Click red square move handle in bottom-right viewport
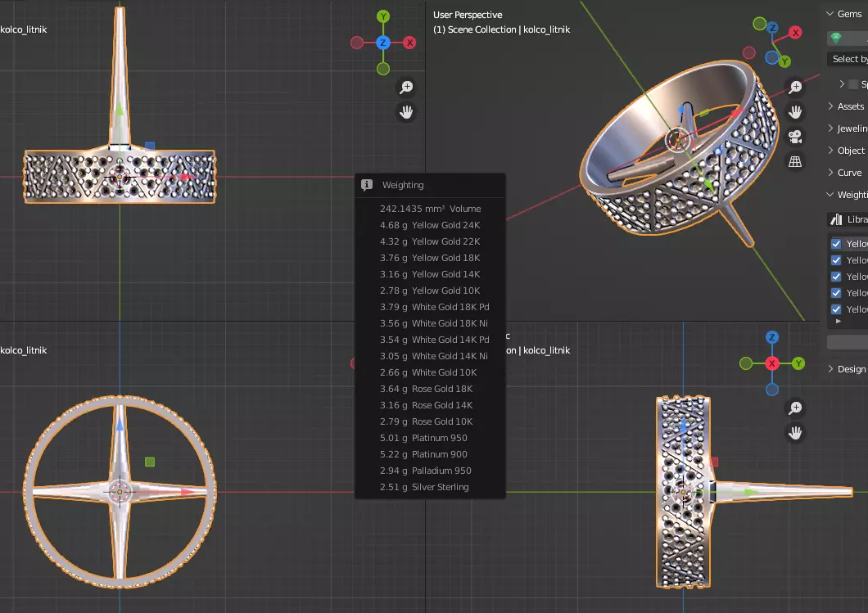This screenshot has height=613, width=868. (714, 462)
